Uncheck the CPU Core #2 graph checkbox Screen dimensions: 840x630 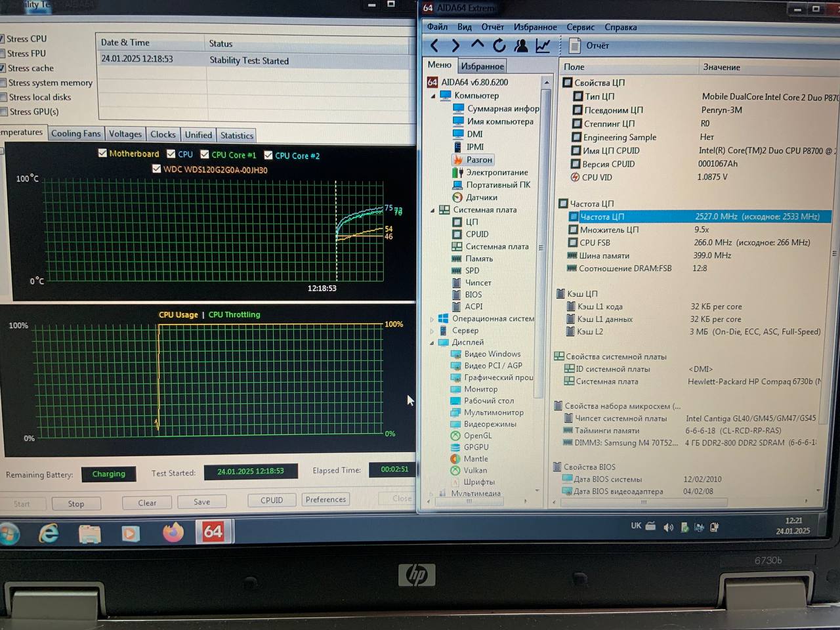tap(268, 156)
